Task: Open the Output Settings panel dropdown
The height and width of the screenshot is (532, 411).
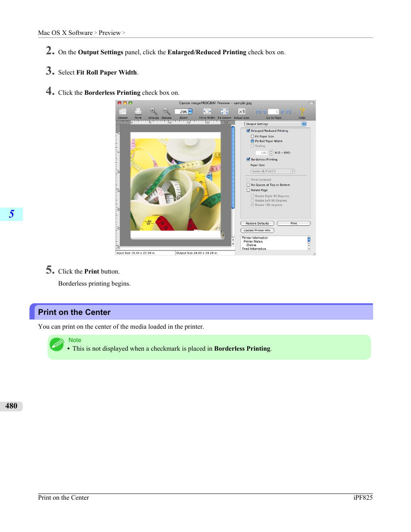Action: pos(275,124)
